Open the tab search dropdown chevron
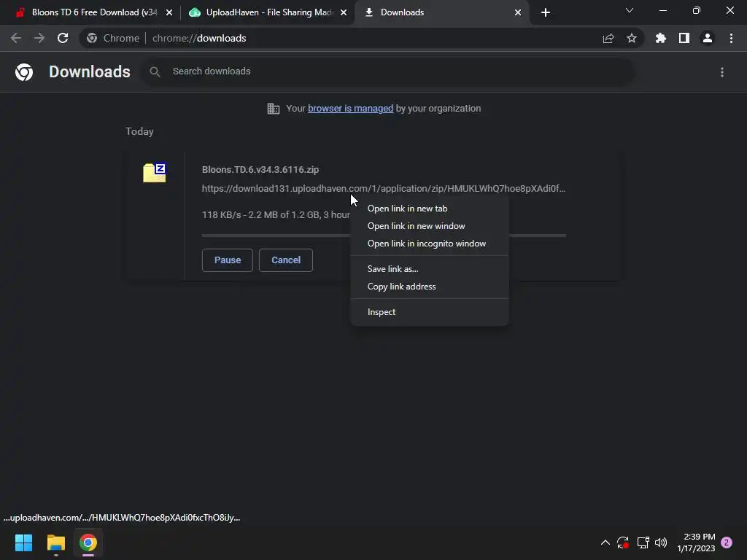This screenshot has width=747, height=560. coord(630,10)
